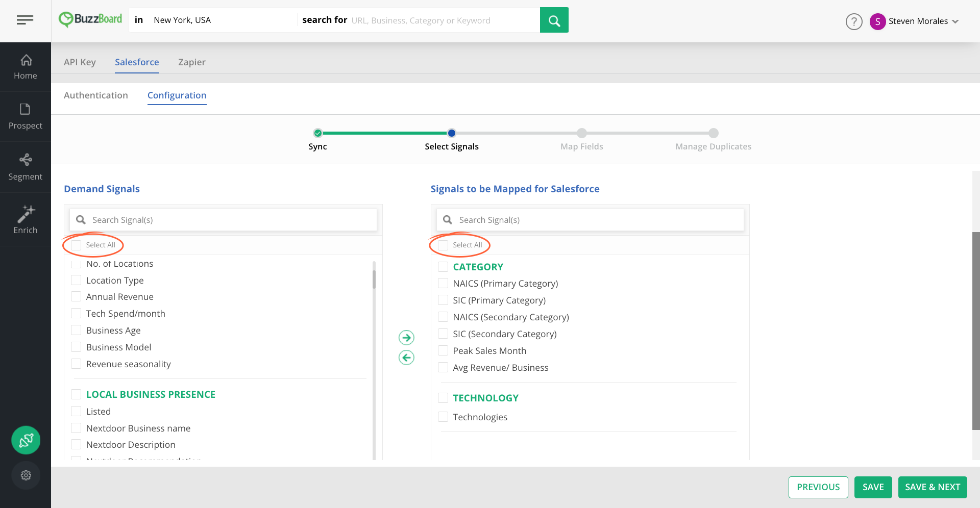Jump to the Map Fields step

[x=582, y=133]
